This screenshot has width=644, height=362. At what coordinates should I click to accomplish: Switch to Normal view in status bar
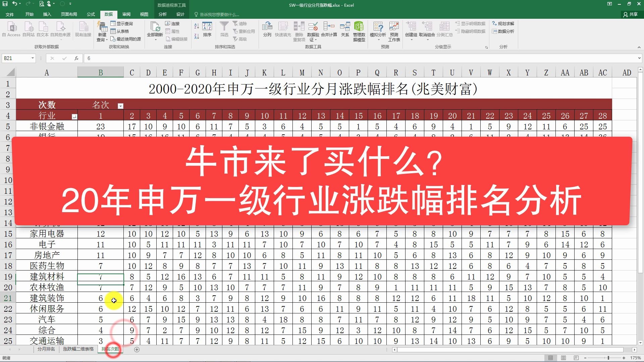[550, 358]
